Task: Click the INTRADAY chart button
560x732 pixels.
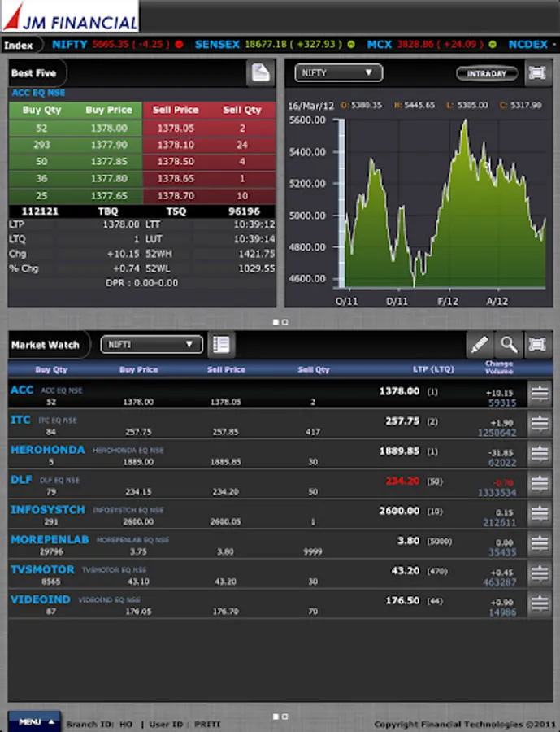Action: click(x=487, y=73)
